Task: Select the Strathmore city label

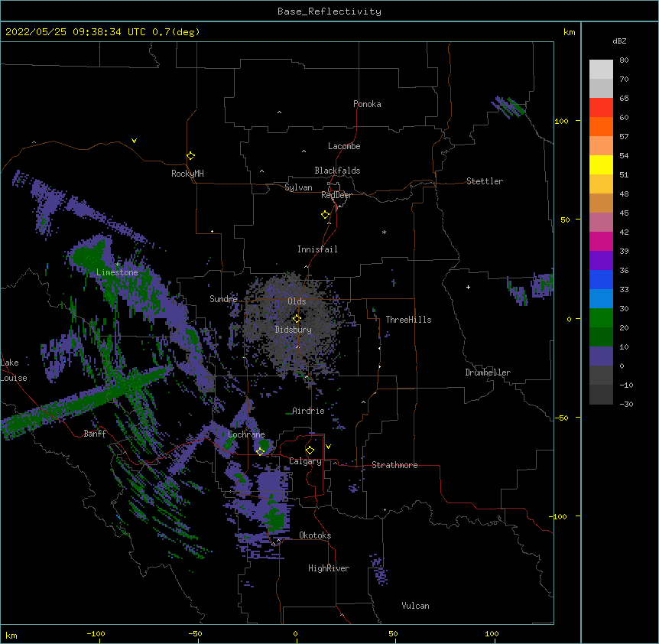Action: point(394,465)
